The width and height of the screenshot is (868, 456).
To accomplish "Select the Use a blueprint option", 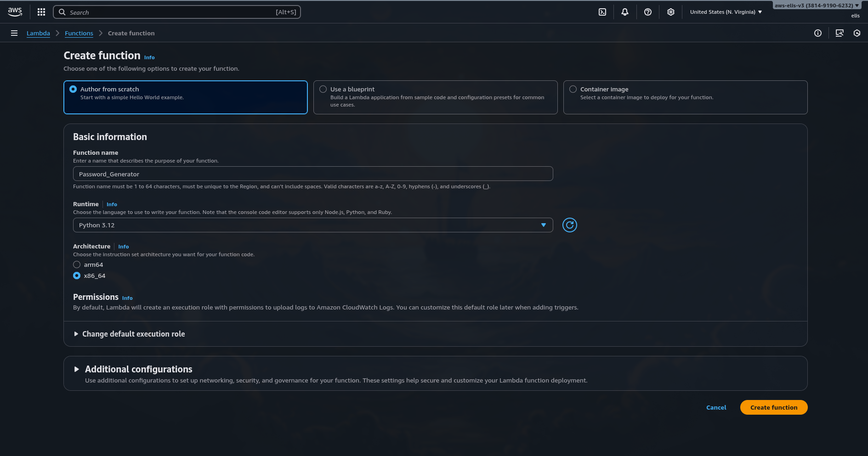I will tap(323, 89).
